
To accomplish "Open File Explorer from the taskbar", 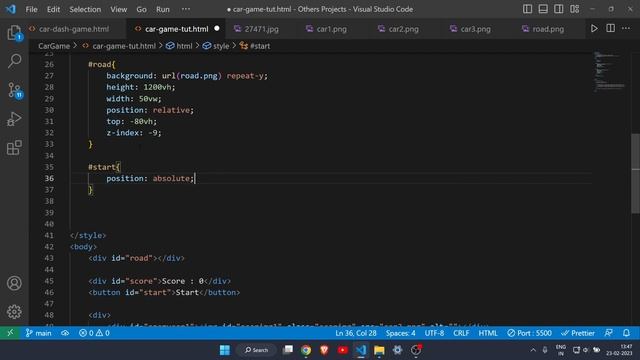I will coord(379,350).
